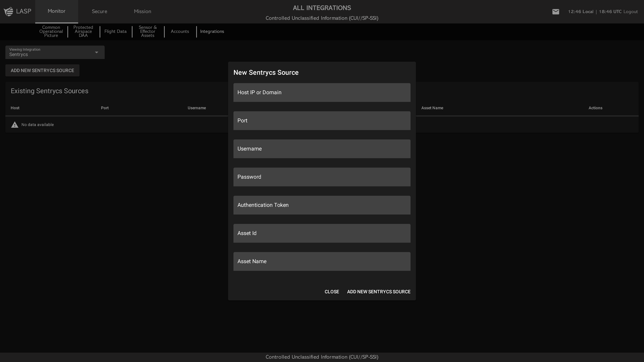Close the New Sentrycs Source dialog
644x362 pixels.
point(332,292)
